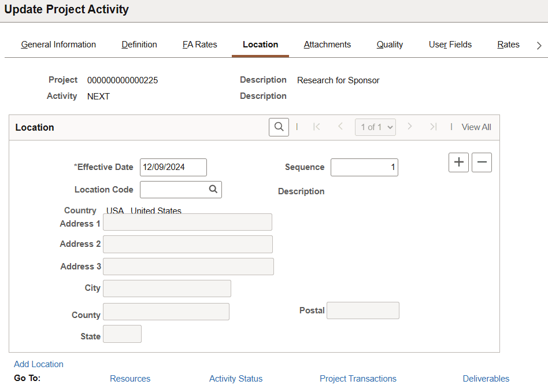The image size is (548, 392).
Task: Open the Deliverables link
Action: (486, 379)
